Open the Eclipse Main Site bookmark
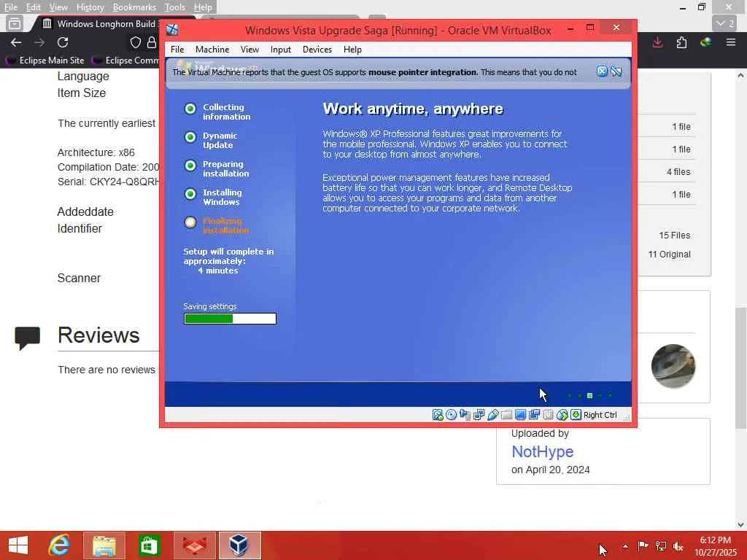This screenshot has height=560, width=747. pyautogui.click(x=44, y=60)
